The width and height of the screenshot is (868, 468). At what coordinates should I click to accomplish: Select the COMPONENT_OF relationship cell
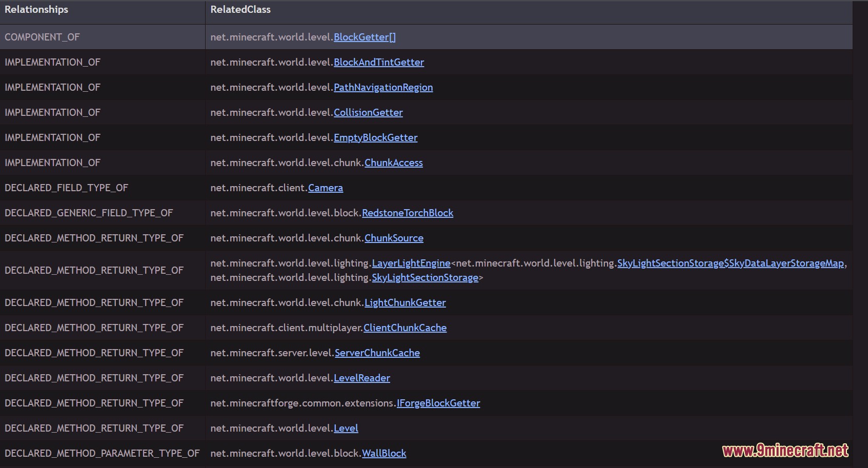pos(103,37)
